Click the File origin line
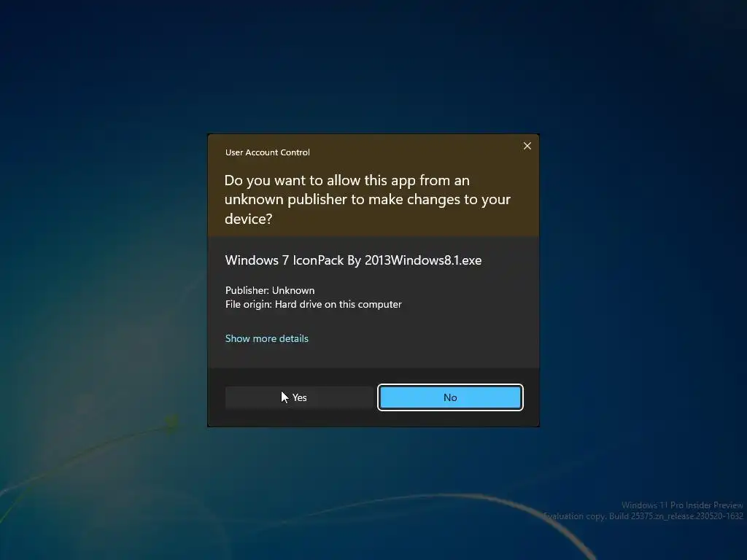 (x=313, y=304)
